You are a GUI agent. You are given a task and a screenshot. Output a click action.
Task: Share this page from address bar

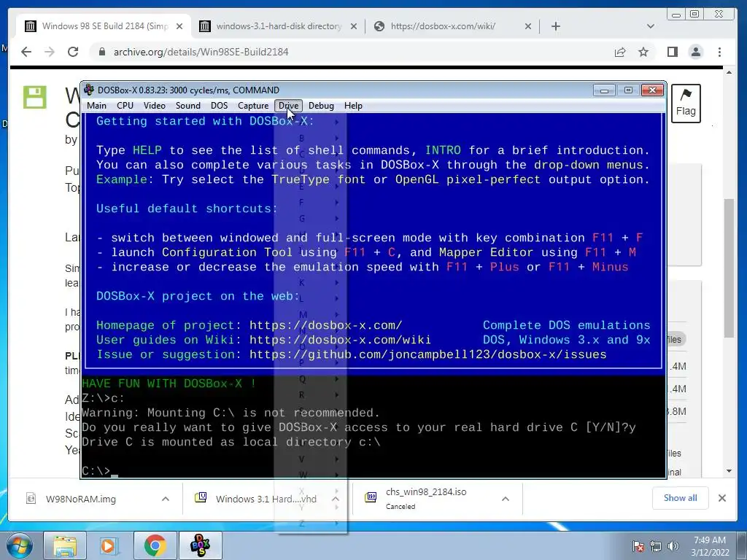(620, 52)
